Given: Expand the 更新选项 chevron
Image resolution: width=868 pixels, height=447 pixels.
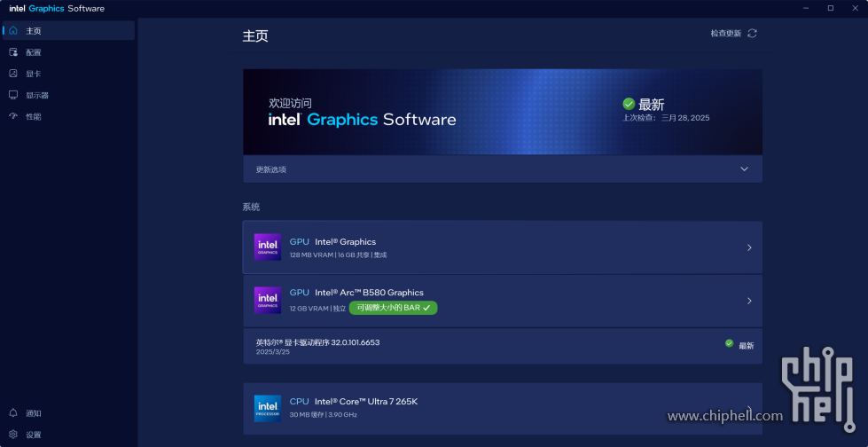Looking at the screenshot, I should point(744,169).
